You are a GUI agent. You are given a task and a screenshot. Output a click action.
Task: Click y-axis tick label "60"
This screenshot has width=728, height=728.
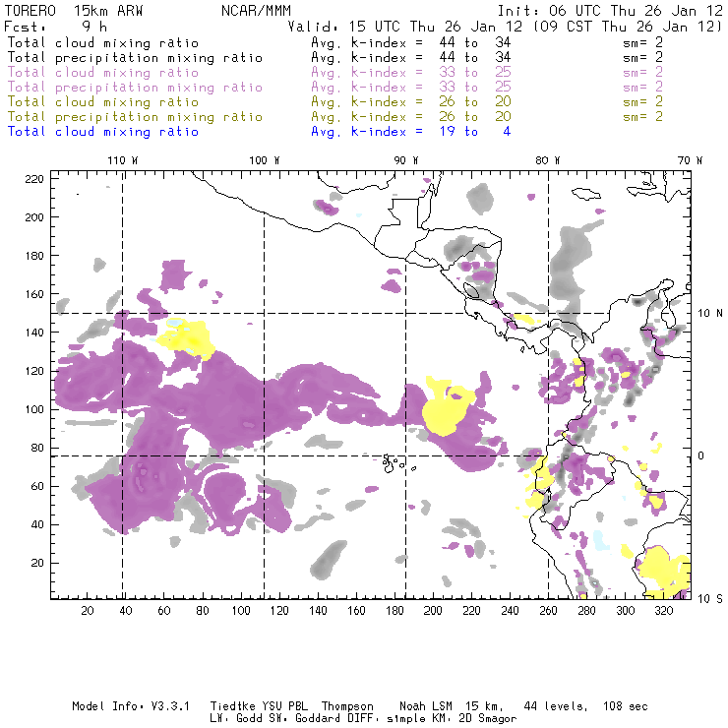(x=37, y=486)
